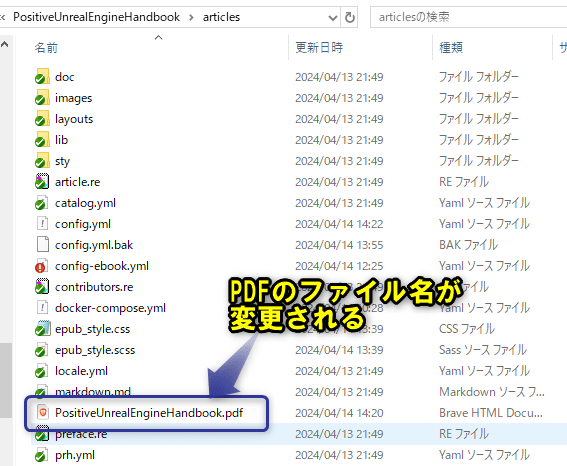Select the locale.yml file name
Screen dimensions: 567x466
pyautogui.click(x=81, y=371)
